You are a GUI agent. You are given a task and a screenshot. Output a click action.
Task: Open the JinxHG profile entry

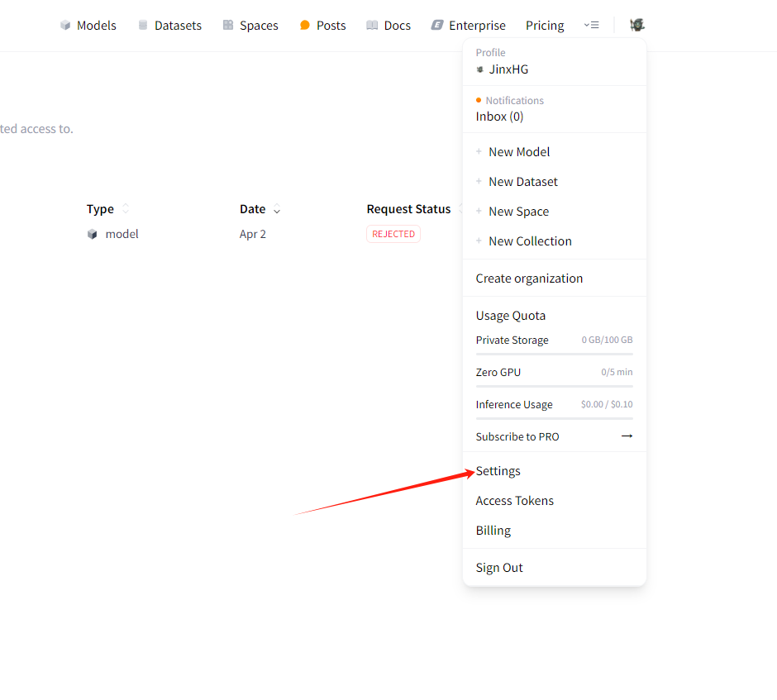tap(508, 69)
